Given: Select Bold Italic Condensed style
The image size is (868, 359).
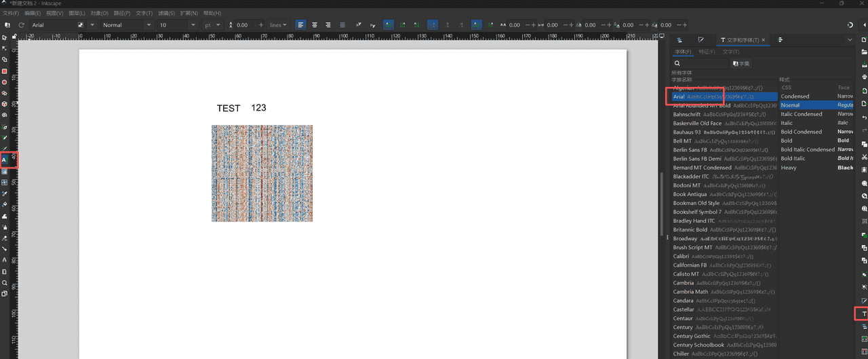Looking at the screenshot, I should click(x=816, y=149).
